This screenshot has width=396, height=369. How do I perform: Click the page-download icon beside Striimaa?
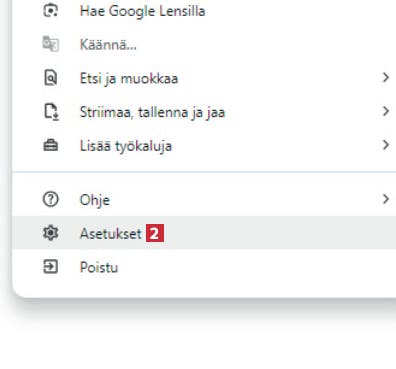51,112
